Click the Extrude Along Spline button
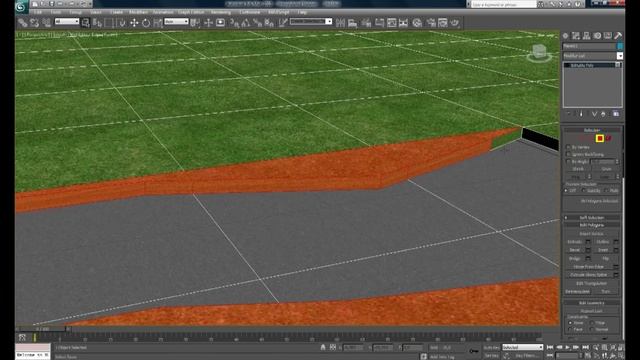 pos(589,275)
